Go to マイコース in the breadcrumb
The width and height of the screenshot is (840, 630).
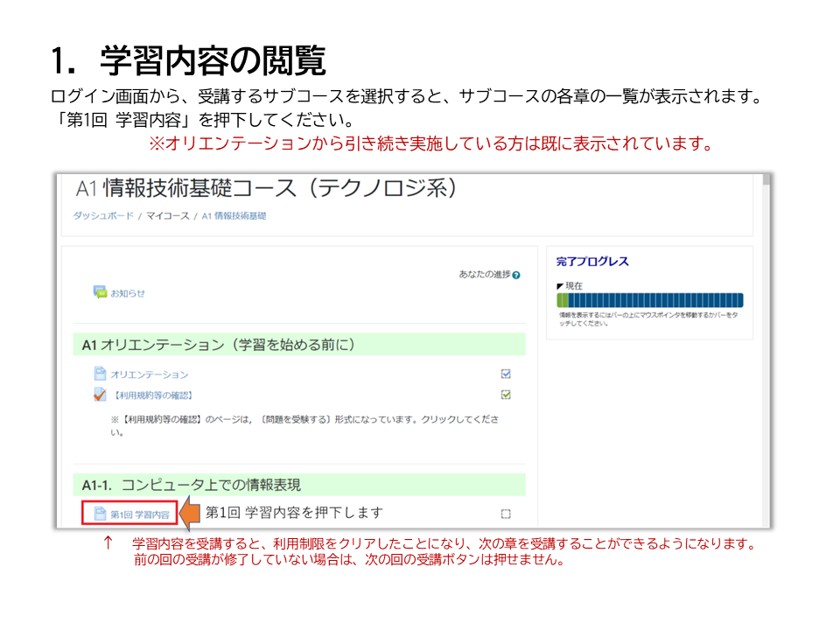pos(167,215)
